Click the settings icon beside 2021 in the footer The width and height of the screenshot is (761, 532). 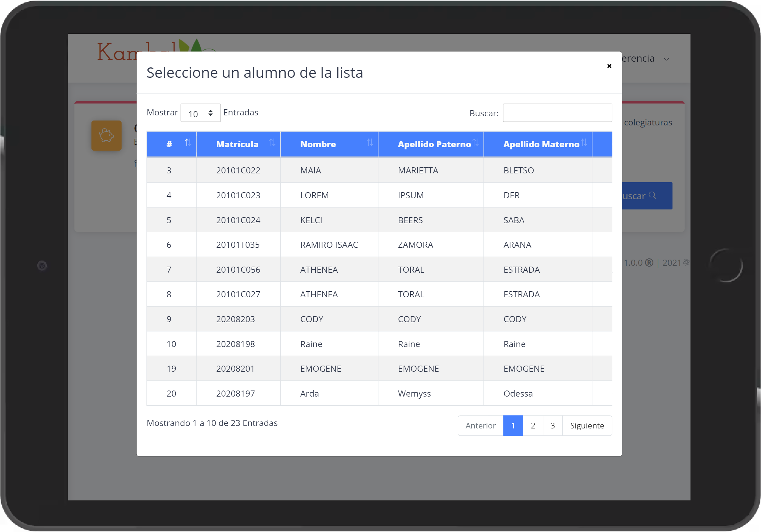click(686, 262)
